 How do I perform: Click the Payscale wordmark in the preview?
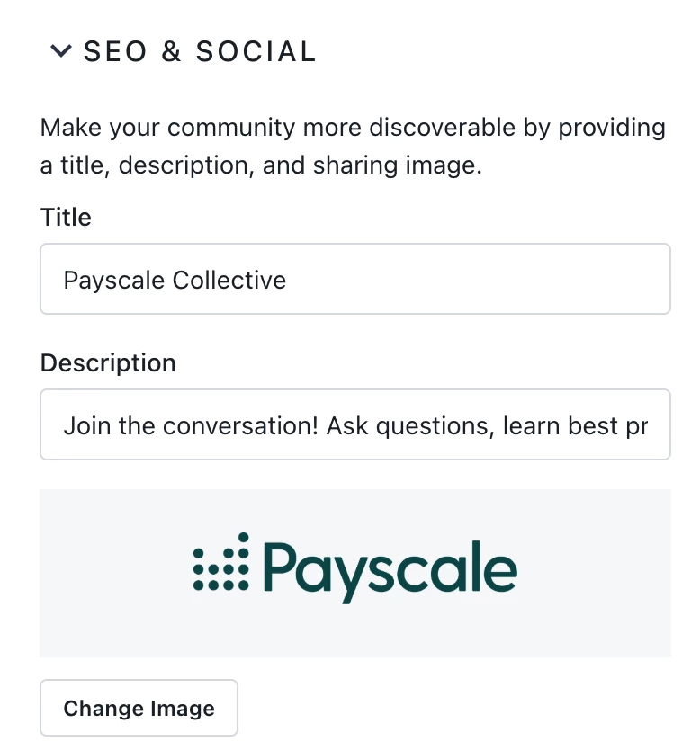pyautogui.click(x=390, y=572)
